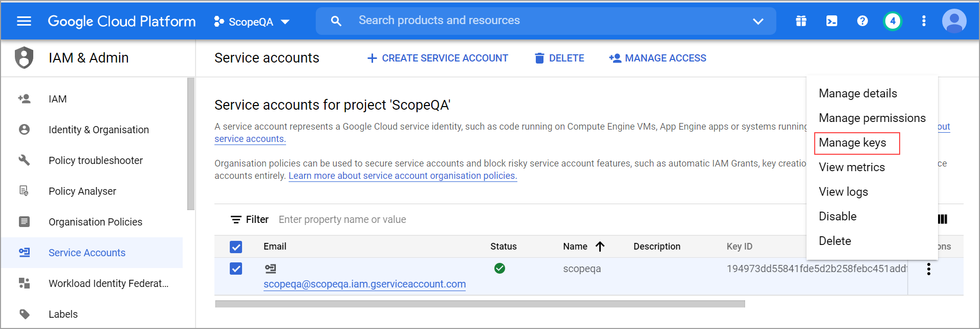
Task: Click Identity & Organisation person icon
Action: [x=24, y=129]
